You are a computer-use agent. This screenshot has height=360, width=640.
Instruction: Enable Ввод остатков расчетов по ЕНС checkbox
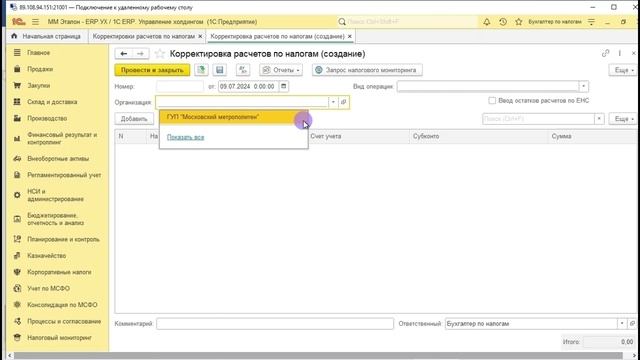(x=492, y=100)
